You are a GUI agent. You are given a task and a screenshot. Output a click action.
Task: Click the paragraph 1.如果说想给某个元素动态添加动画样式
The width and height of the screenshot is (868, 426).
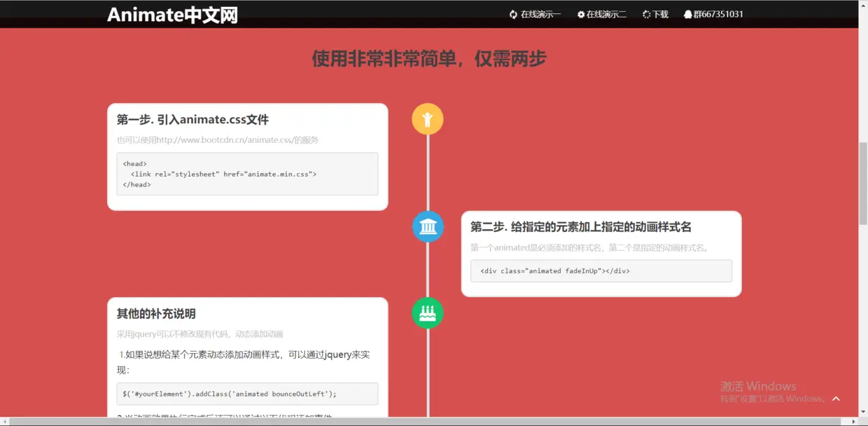pos(244,362)
